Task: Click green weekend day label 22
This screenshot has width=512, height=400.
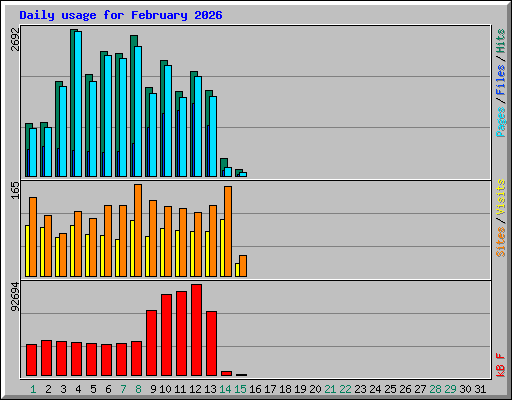Action: click(x=345, y=389)
